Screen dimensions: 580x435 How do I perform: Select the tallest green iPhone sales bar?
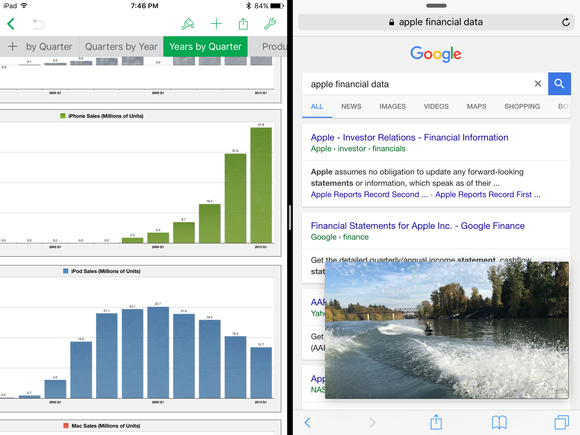point(261,185)
